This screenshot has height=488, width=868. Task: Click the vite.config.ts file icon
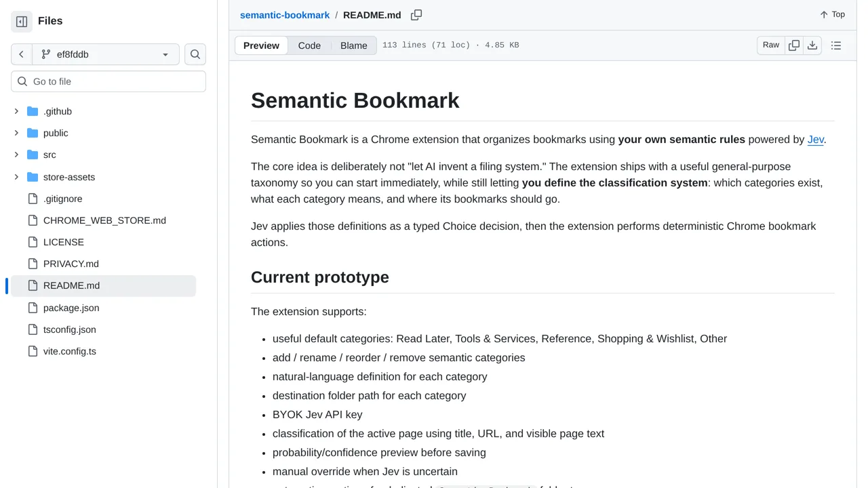33,351
